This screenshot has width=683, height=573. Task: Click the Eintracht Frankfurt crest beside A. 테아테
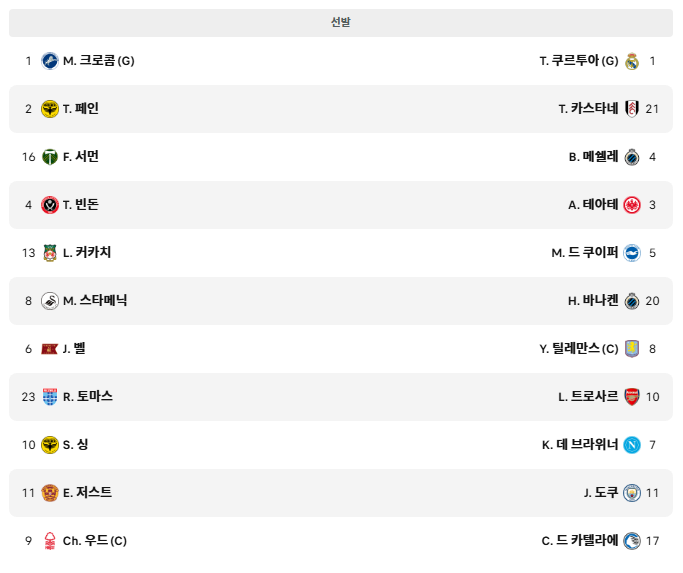632,205
